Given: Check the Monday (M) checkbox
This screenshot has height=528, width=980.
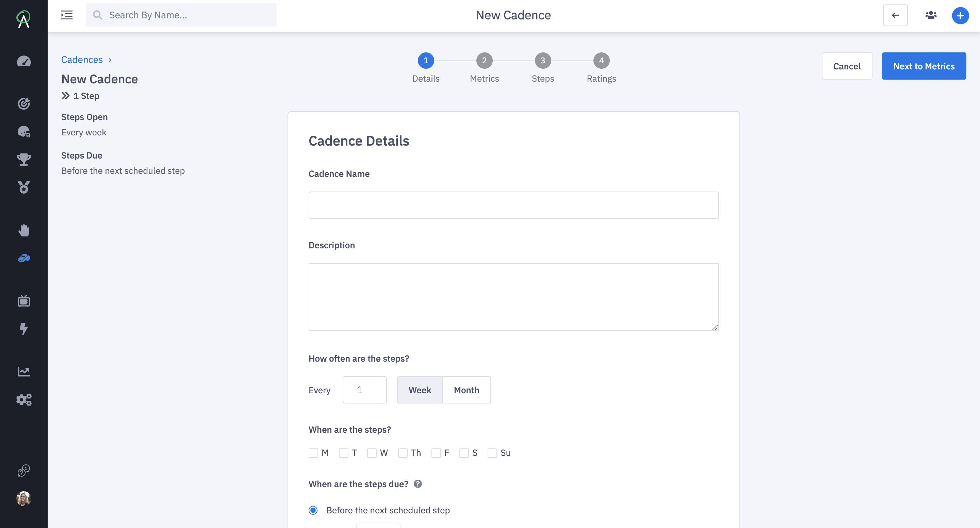Looking at the screenshot, I should 313,453.
